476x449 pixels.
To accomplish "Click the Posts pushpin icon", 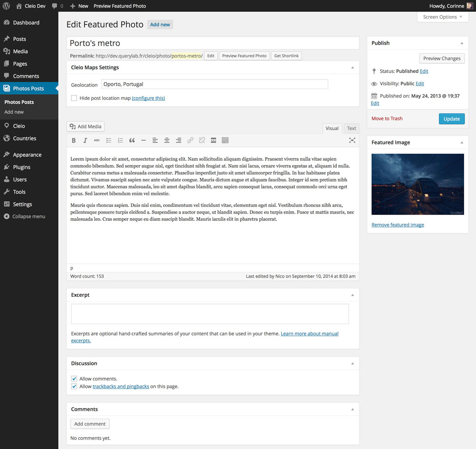I will (7, 39).
